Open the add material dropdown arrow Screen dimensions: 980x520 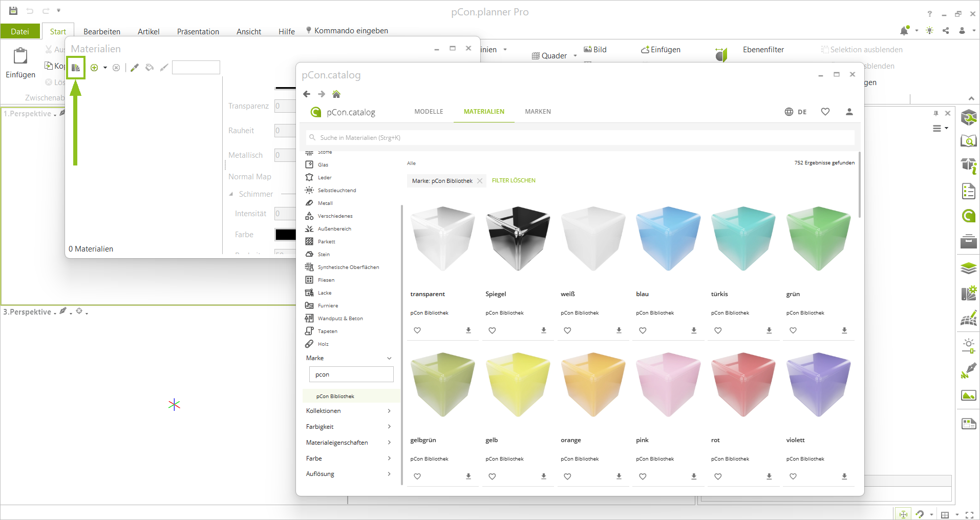pos(105,68)
